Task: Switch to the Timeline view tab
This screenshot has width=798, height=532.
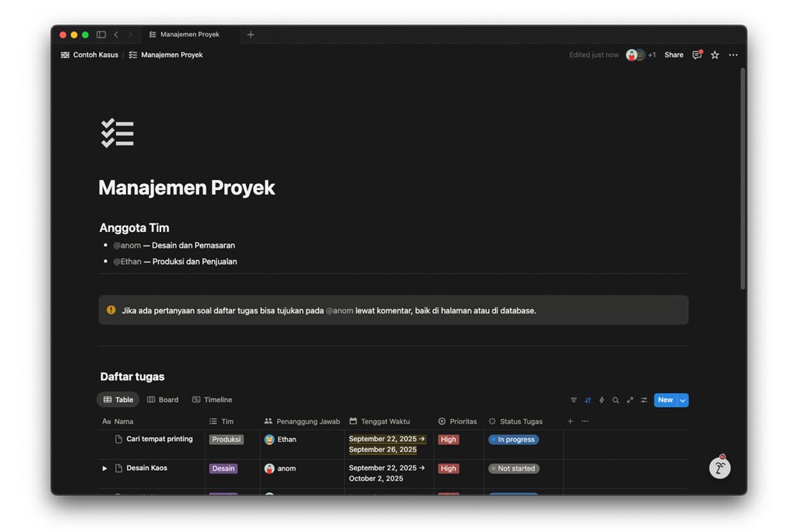Action: (212, 400)
